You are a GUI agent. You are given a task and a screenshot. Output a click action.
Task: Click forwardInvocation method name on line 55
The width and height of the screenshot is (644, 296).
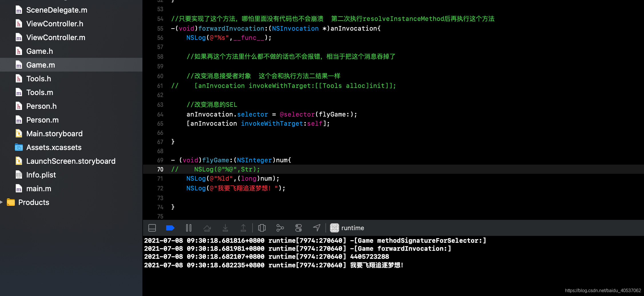click(231, 29)
